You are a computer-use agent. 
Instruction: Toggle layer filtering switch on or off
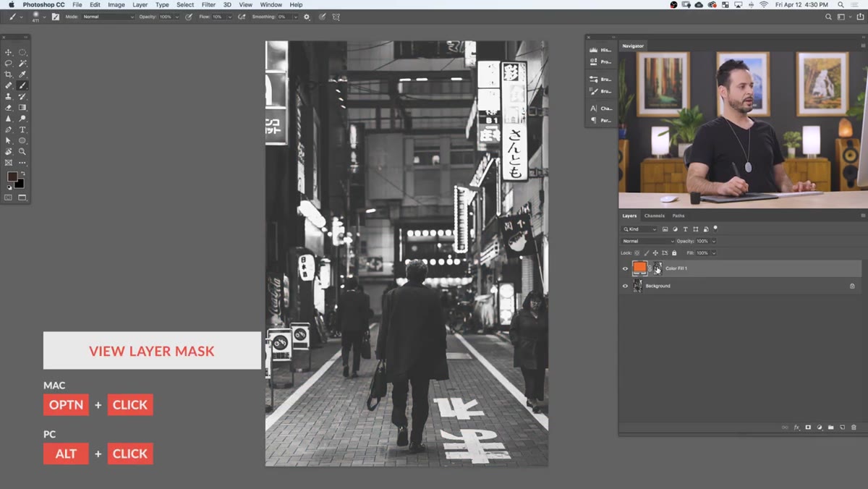(x=715, y=229)
